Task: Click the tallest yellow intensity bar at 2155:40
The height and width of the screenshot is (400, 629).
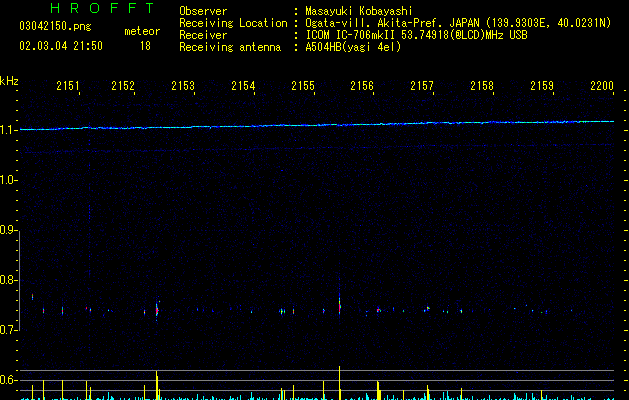Action: [339, 383]
